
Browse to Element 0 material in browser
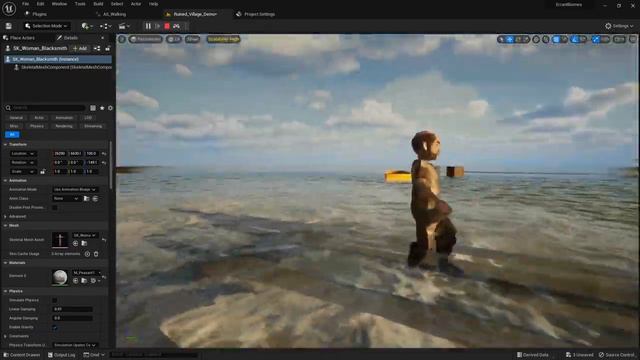click(x=84, y=281)
